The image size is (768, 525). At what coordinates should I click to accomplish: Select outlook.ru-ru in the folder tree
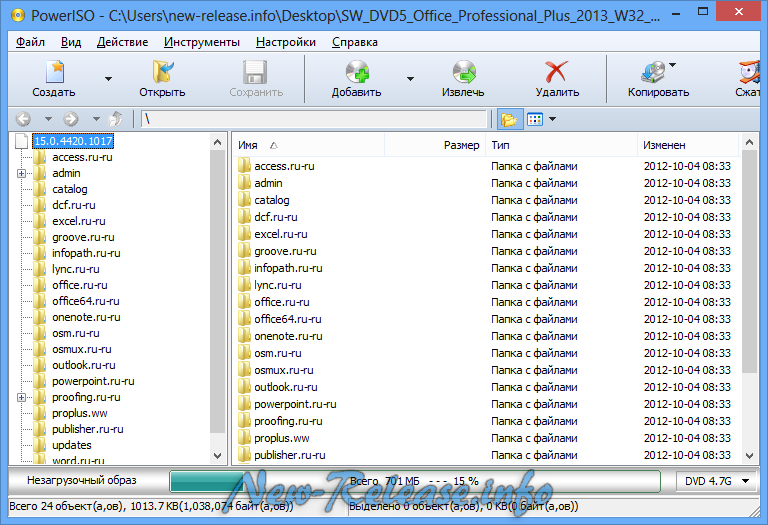tap(84, 365)
